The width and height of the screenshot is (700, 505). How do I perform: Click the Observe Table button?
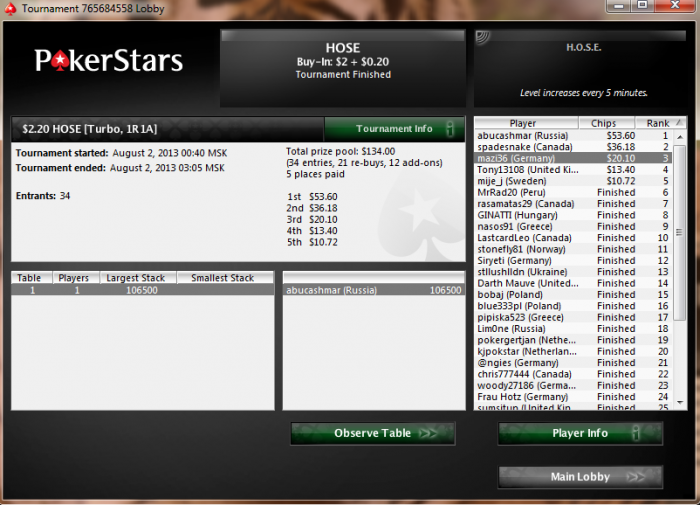(x=373, y=433)
